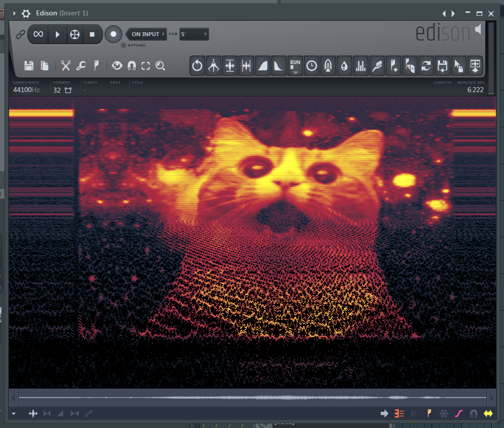Open the magnet snap menu
The width and height of the screenshot is (504, 428).
(132, 66)
